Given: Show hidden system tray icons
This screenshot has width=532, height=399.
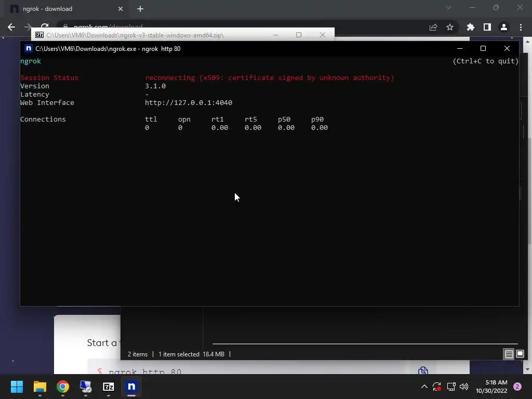Looking at the screenshot, I should tap(424, 387).
